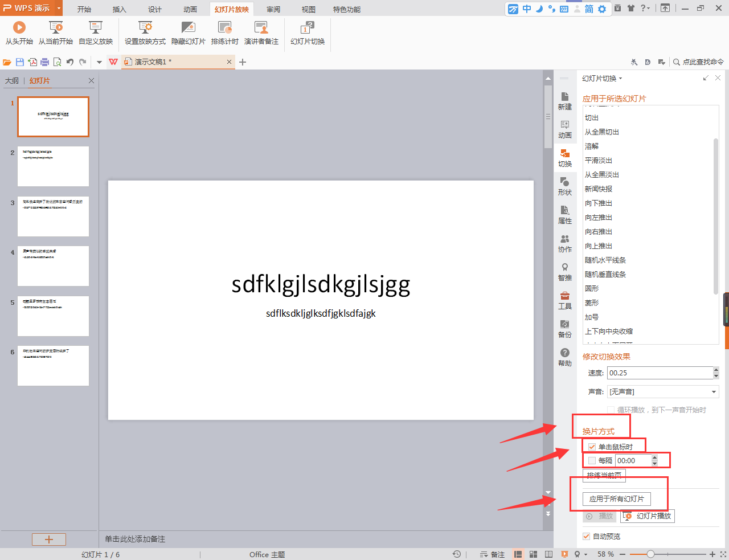Adjust the zoom slider in status bar

point(650,554)
